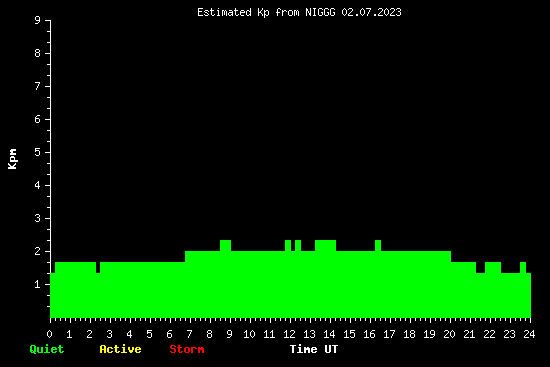This screenshot has width=550, height=367.
Task: Click the 2 value on Kp axis
Action: 38,251
